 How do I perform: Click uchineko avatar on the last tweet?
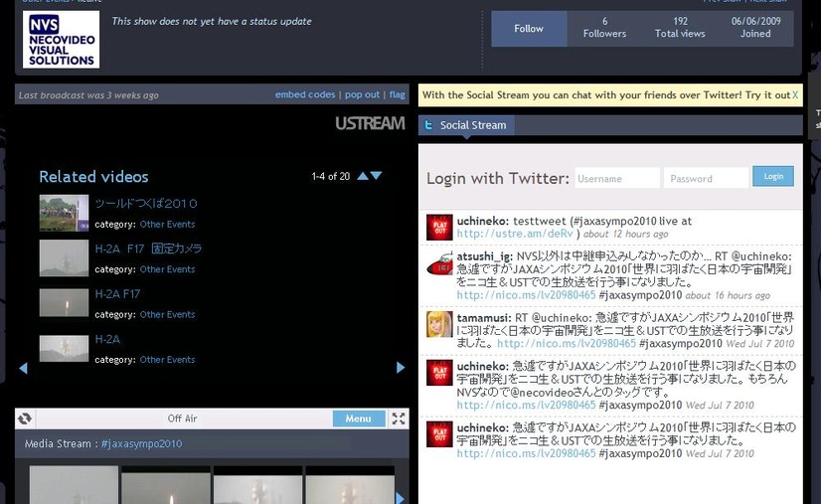point(439,433)
